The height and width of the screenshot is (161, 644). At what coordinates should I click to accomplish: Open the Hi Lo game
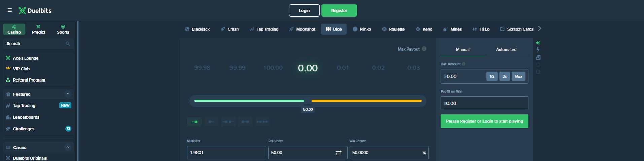481,29
